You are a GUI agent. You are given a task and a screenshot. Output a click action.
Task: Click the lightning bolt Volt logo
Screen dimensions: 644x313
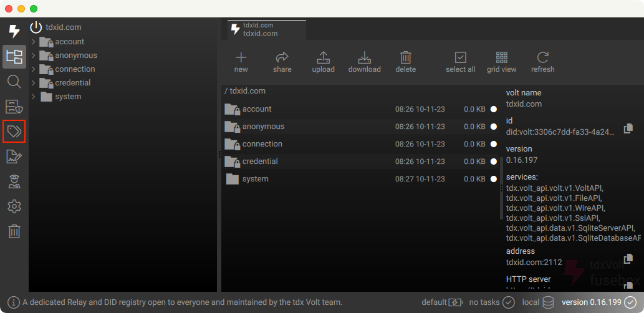point(14,31)
